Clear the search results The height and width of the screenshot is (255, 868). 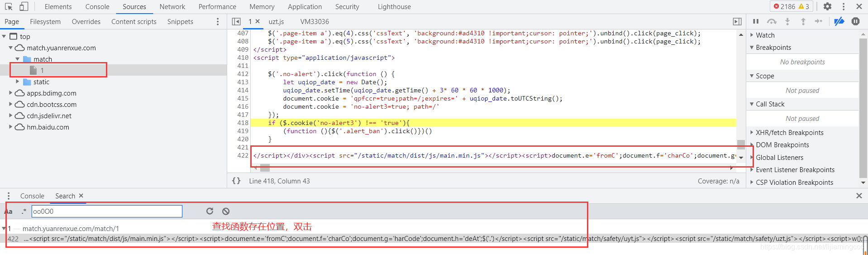click(226, 211)
